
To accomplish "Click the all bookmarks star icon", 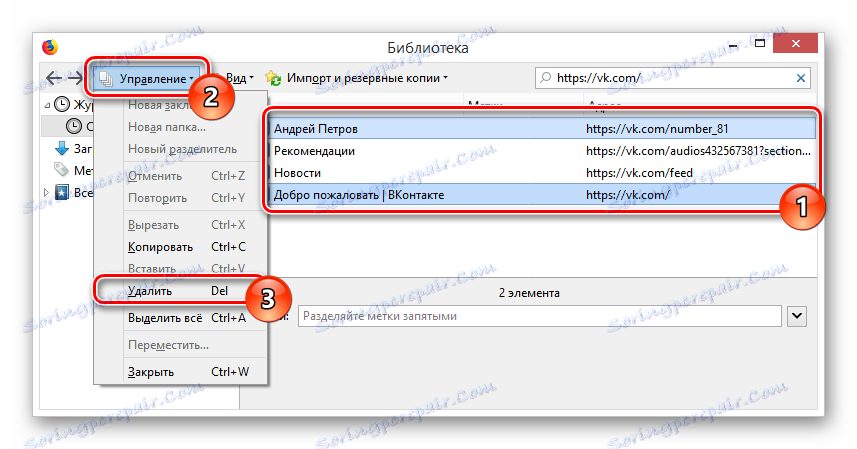I will pyautogui.click(x=62, y=193).
